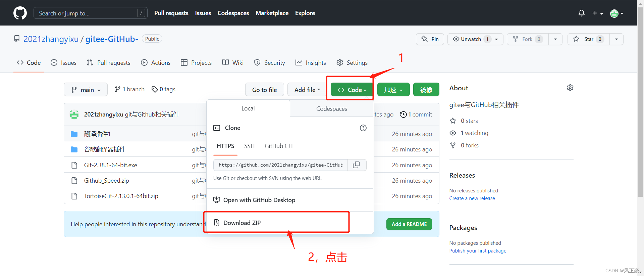Toggle the green Code dropdown
The height and width of the screenshot is (276, 644).
pyautogui.click(x=352, y=90)
